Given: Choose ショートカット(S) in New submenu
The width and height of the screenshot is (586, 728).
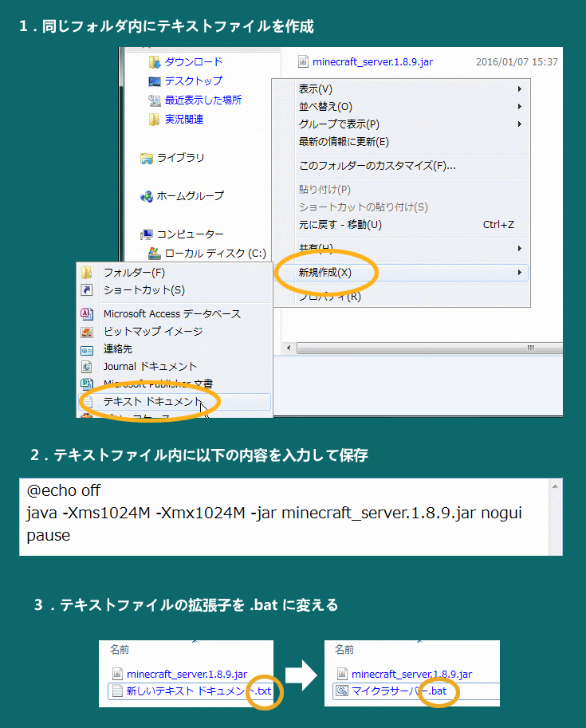Looking at the screenshot, I should point(175,290).
